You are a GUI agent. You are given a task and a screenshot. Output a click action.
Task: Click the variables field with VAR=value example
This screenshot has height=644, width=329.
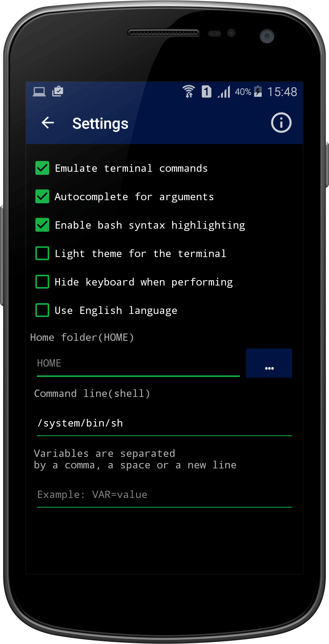pyautogui.click(x=164, y=495)
